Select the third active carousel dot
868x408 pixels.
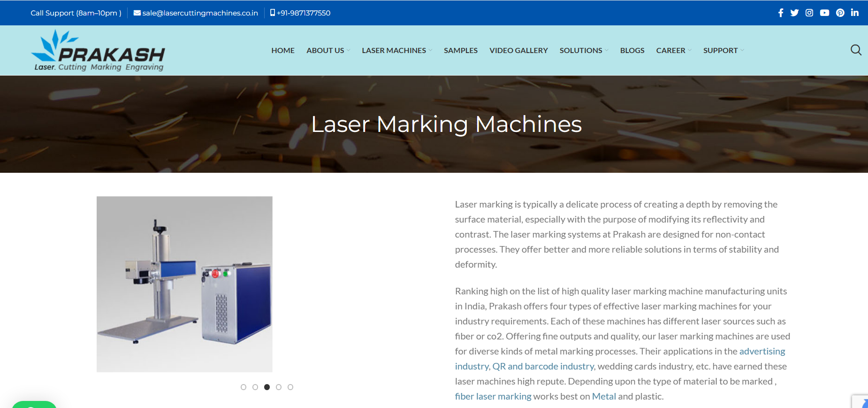[x=267, y=387]
